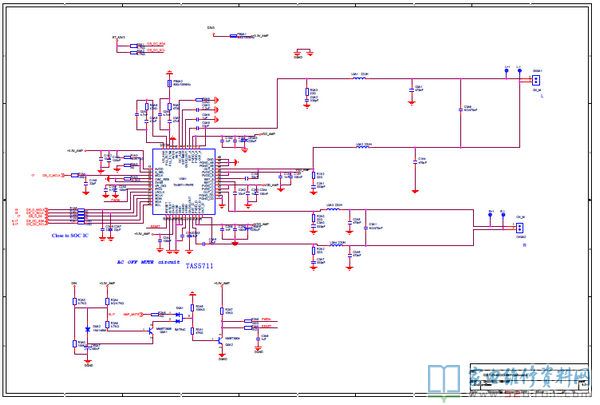This screenshot has height=405, width=600.
Task: Click the right-channel speaker connector labeled R
Action: [x=519, y=229]
